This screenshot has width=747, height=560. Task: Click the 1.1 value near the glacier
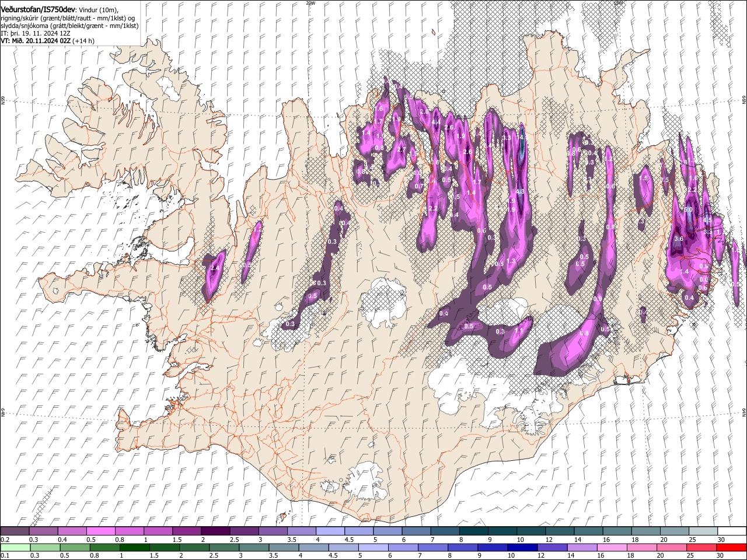pyautogui.click(x=519, y=330)
